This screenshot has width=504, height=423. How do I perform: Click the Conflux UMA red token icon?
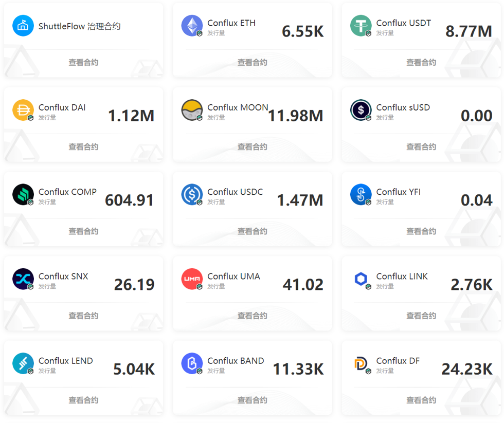(x=191, y=279)
